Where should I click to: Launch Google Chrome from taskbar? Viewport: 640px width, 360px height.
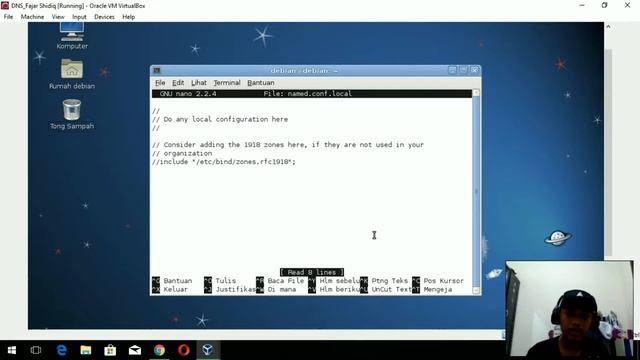pos(159,350)
